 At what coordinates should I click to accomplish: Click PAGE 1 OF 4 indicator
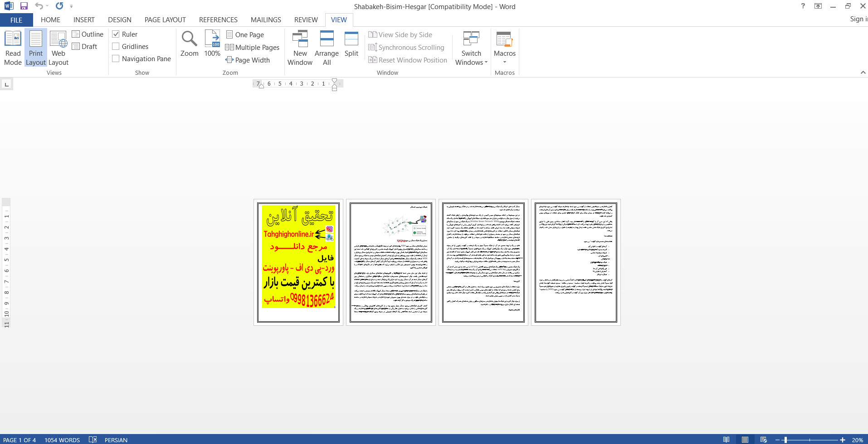coord(20,439)
